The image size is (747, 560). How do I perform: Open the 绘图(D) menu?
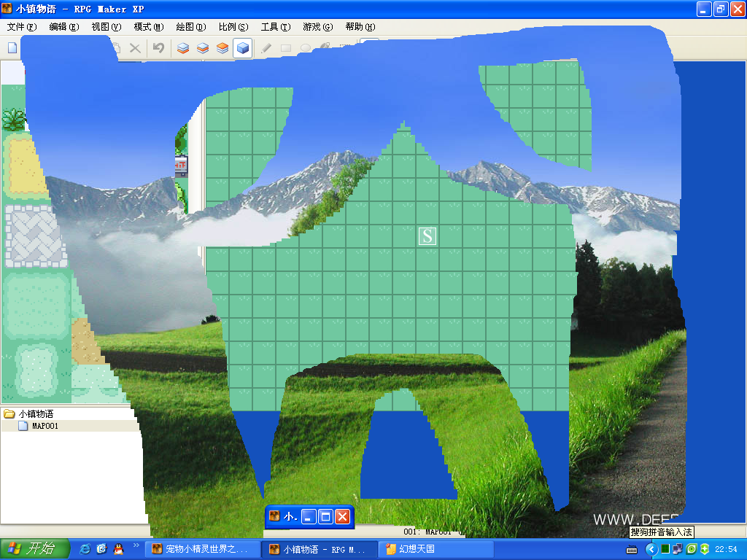tap(191, 27)
